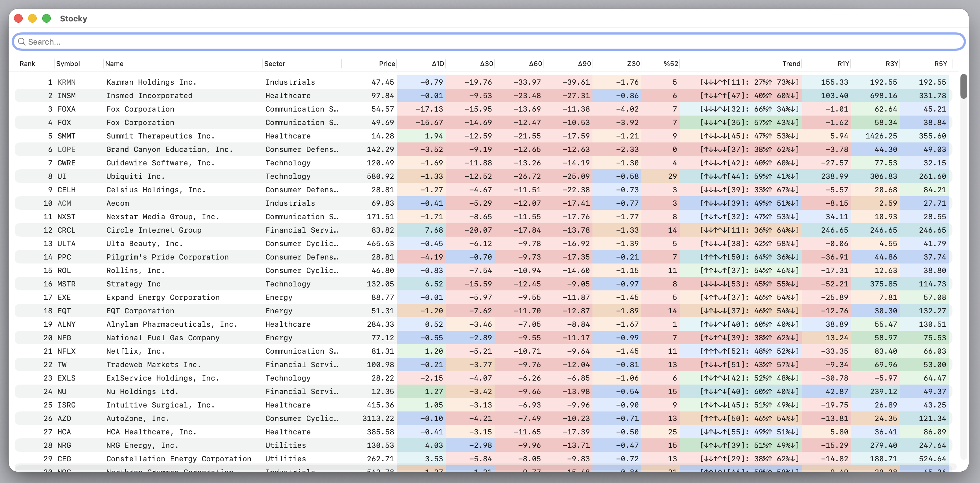Click Nu Holdings Ltd. name
980x483 pixels.
click(x=142, y=392)
